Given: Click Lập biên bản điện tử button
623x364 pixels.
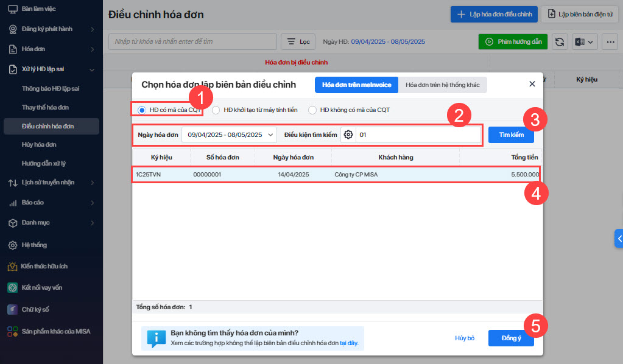Looking at the screenshot, I should point(579,14).
